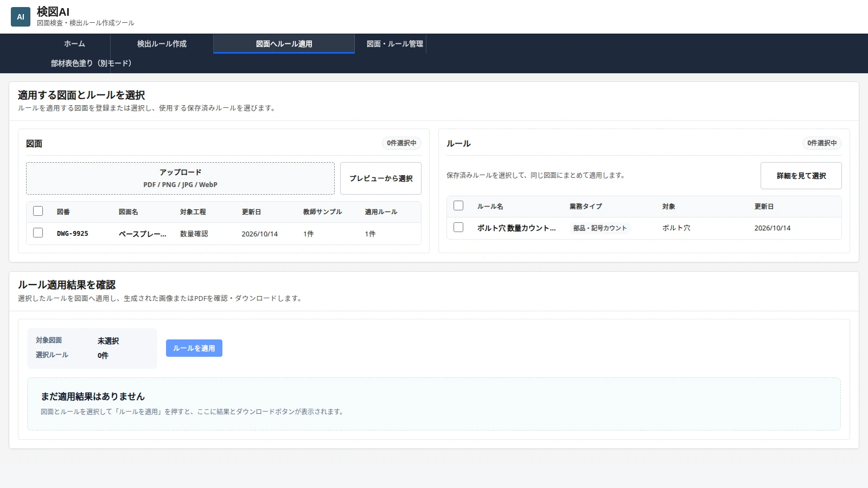The image size is (868, 488).
Task: Open the ホーム tab
Action: [74, 44]
